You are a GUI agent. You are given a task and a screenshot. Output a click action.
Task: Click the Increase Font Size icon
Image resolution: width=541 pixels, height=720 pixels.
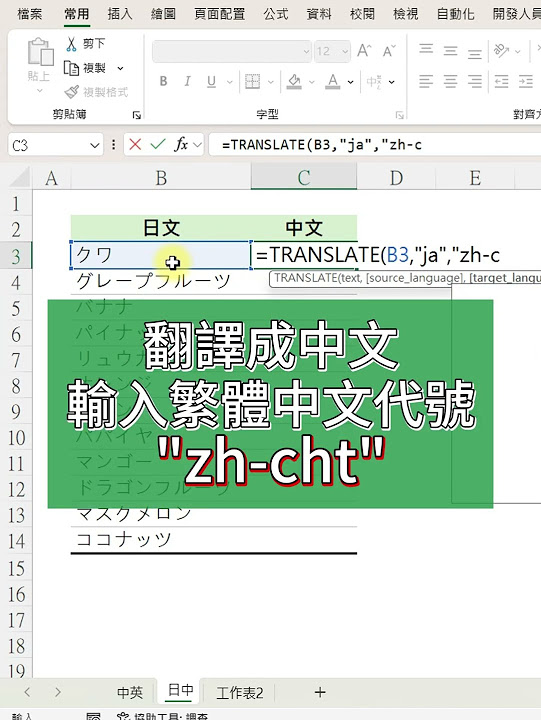tap(364, 51)
